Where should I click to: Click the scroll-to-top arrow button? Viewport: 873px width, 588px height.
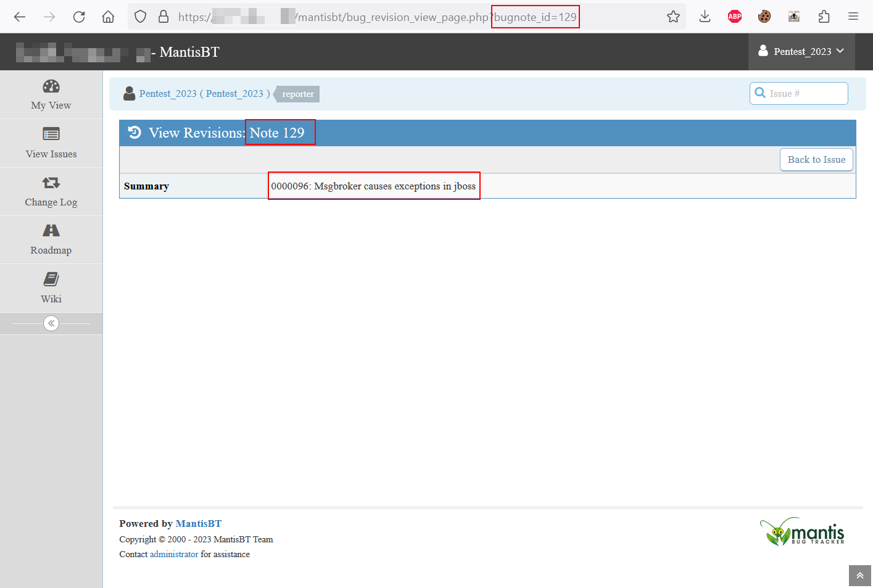[859, 576]
